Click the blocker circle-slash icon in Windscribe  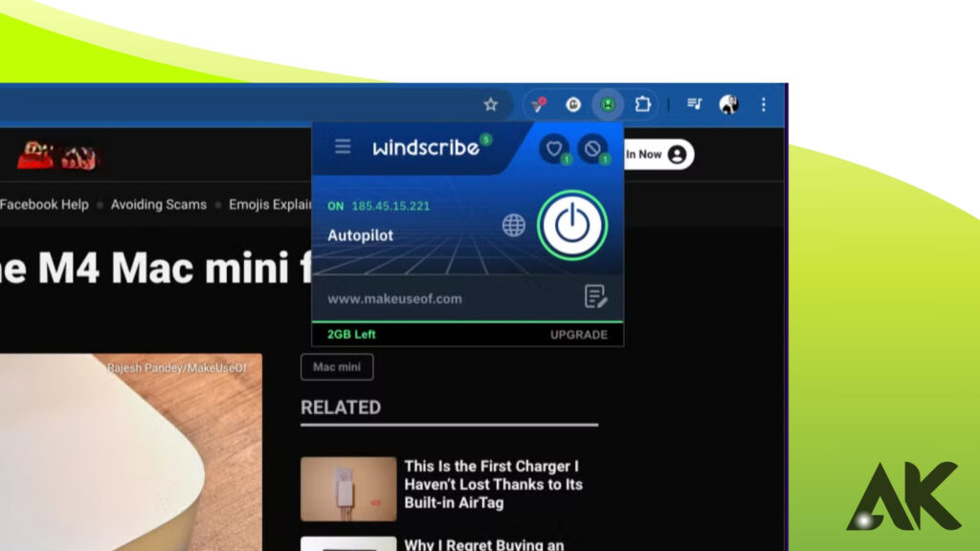click(592, 149)
